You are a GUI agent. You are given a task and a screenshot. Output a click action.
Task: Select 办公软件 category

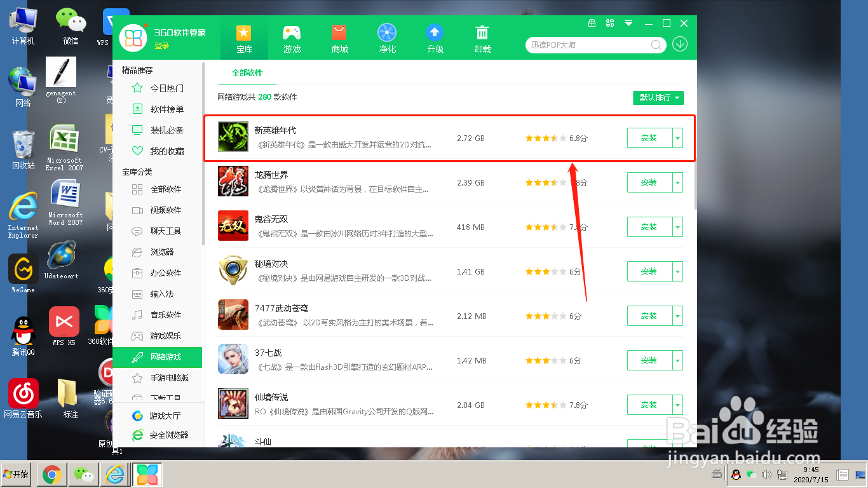pyautogui.click(x=158, y=273)
